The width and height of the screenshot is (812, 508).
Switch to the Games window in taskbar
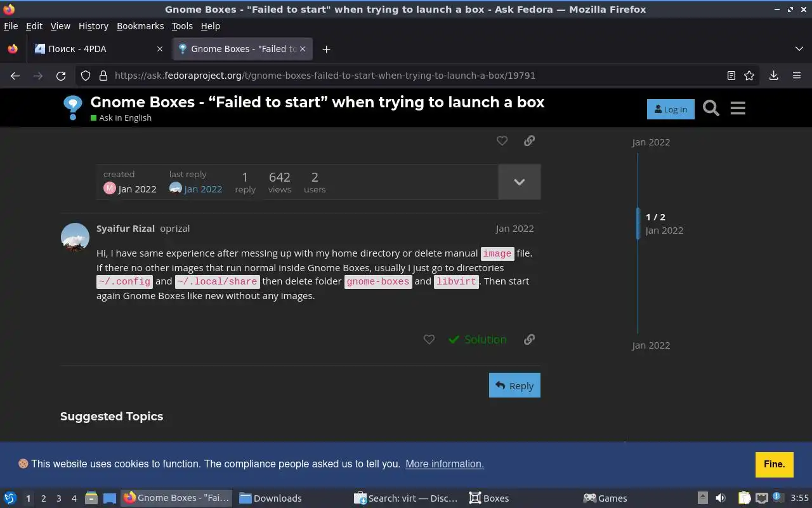(x=638, y=498)
